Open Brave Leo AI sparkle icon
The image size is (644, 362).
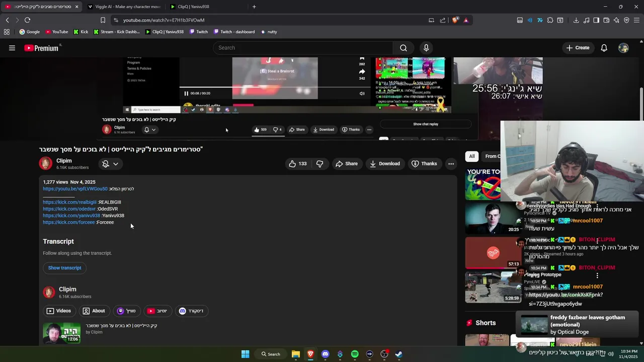click(616, 20)
